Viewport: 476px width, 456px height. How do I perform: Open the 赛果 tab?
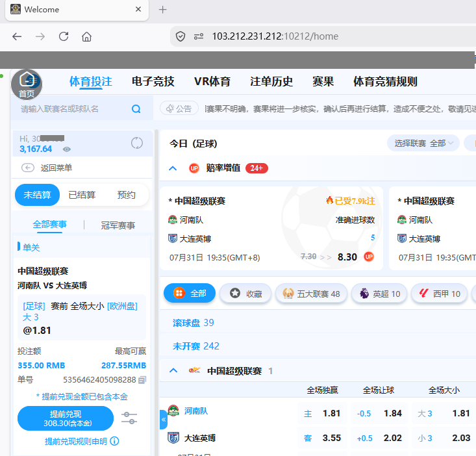pyautogui.click(x=323, y=81)
